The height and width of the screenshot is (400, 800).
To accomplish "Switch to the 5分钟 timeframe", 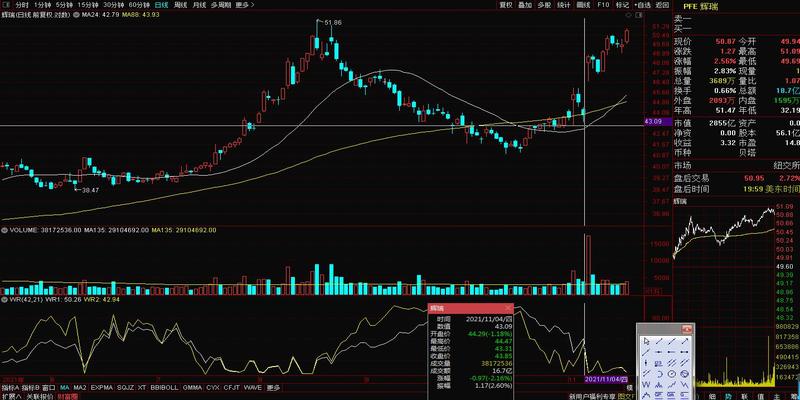I will 63,5.
